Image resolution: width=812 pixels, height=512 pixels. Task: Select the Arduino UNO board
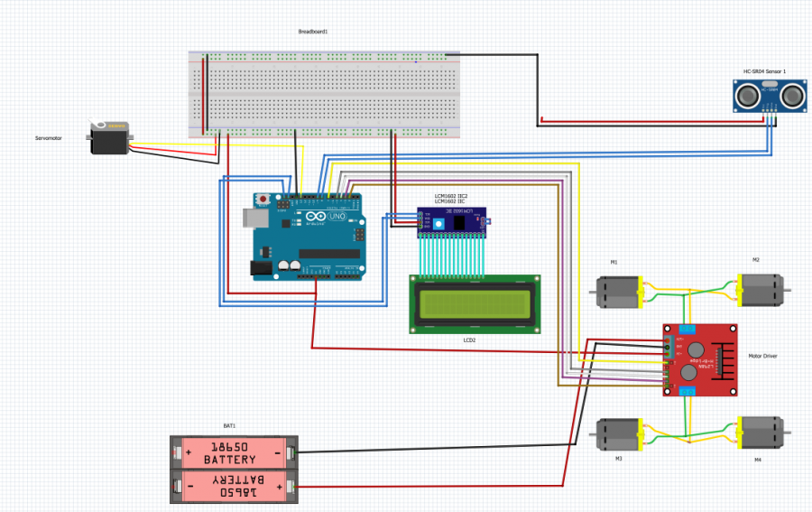tap(311, 237)
